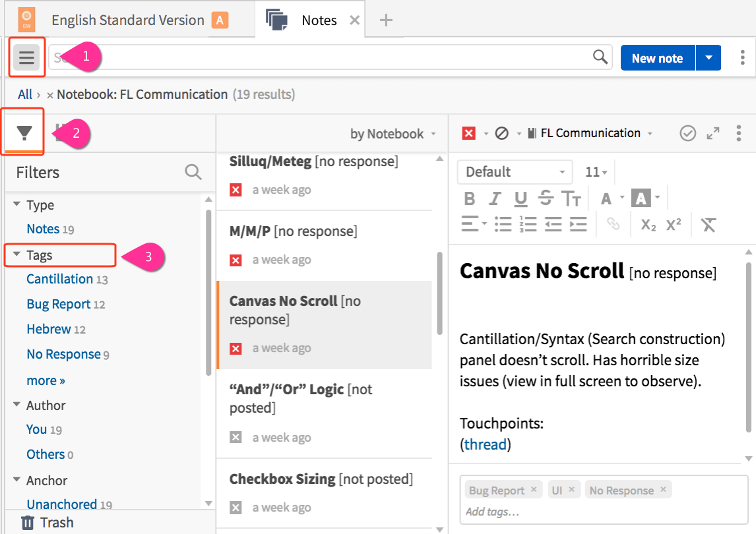Open the font size 11 dropdown

click(596, 172)
